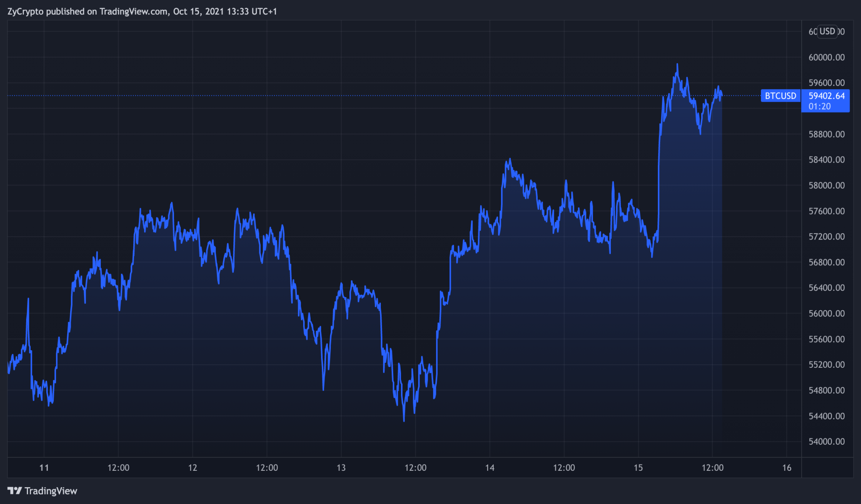861x504 pixels.
Task: Click 12:00 label between 12 and 13
Action: coord(267,468)
